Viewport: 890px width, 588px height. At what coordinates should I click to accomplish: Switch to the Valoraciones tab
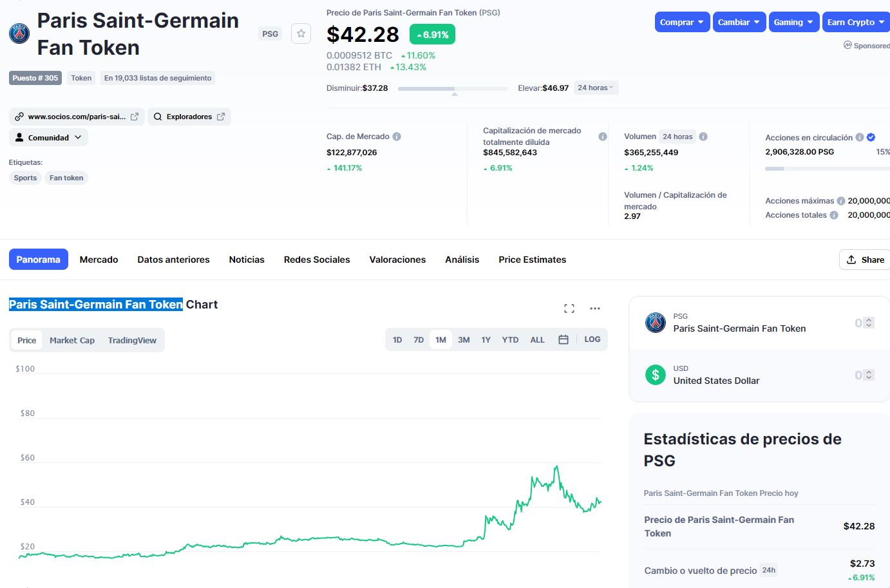397,260
